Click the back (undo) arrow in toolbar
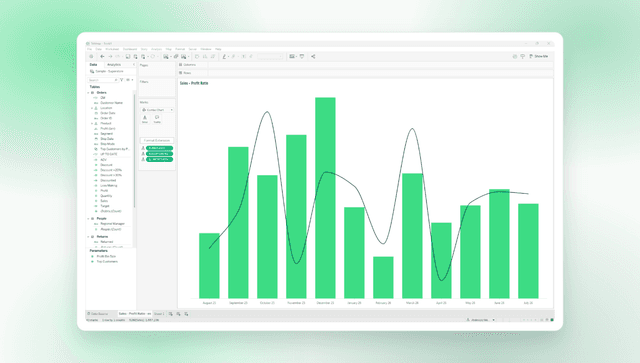This screenshot has height=363, width=640. point(102,56)
